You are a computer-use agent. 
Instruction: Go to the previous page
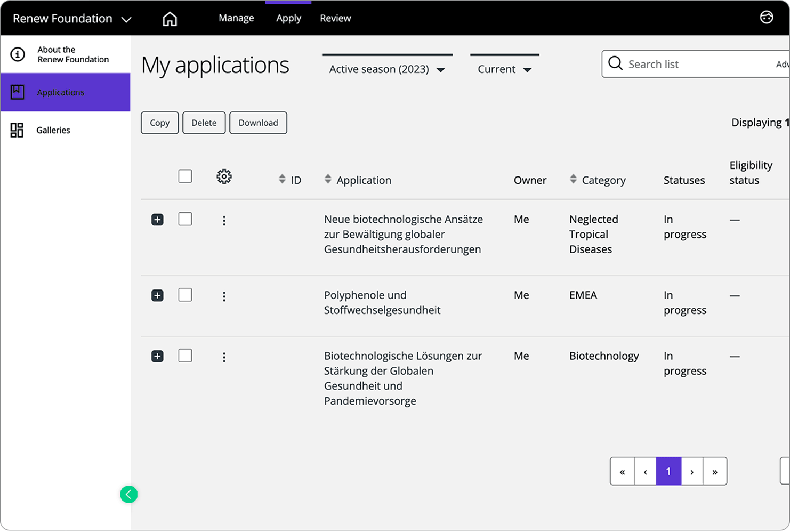tap(645, 471)
